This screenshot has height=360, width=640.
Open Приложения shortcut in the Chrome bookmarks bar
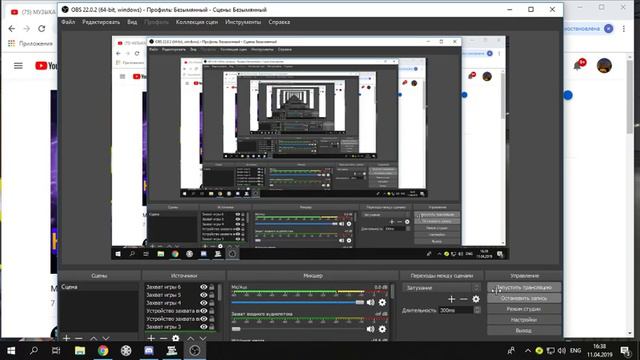(30, 43)
